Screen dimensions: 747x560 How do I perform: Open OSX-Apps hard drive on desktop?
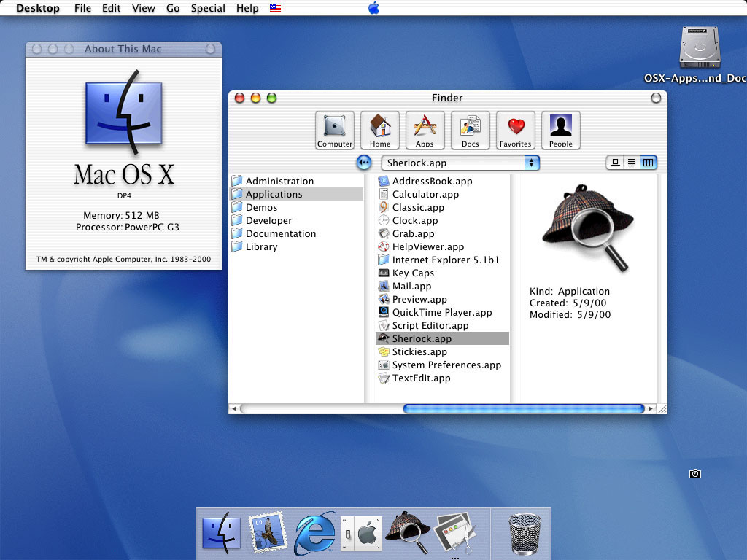point(700,47)
